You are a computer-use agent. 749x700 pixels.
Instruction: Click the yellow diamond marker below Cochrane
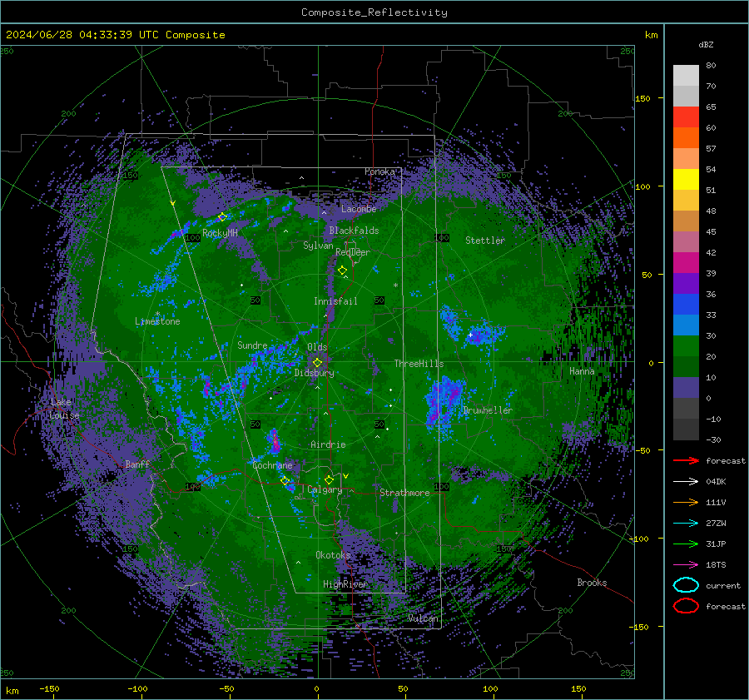[x=285, y=480]
